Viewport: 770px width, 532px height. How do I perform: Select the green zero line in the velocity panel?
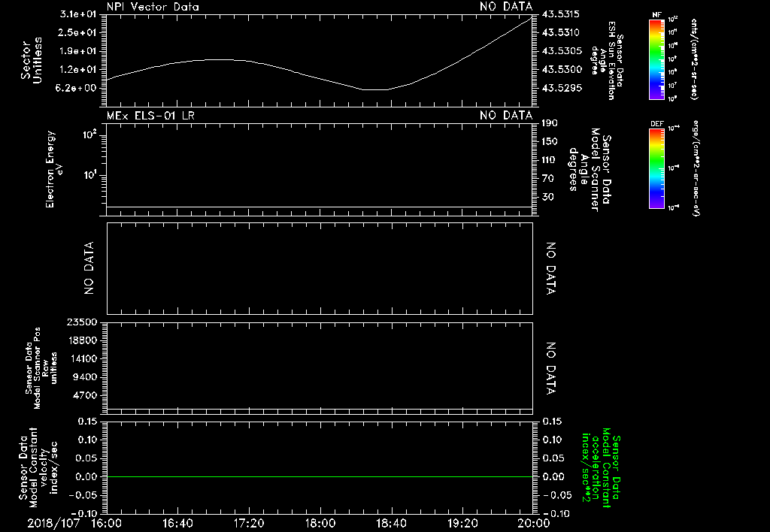(319, 476)
